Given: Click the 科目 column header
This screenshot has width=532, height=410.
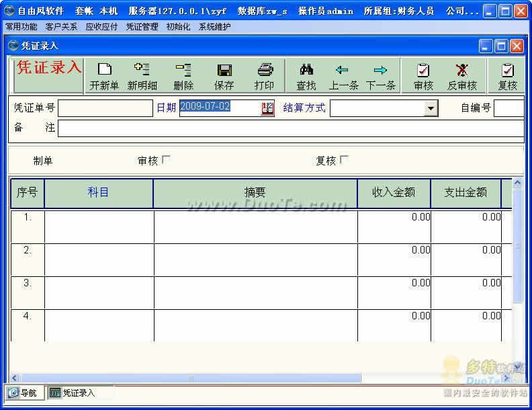Looking at the screenshot, I should coord(98,193).
